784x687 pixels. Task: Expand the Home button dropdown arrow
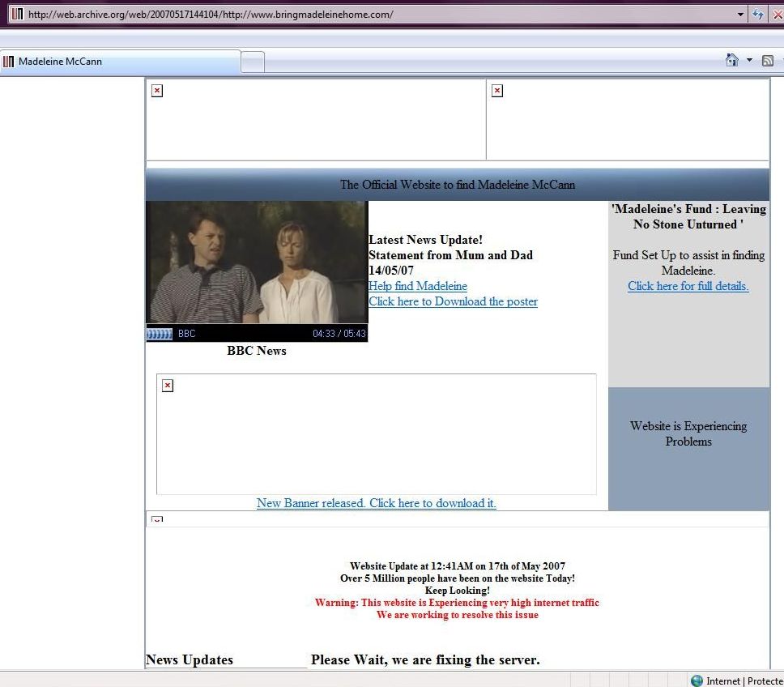tap(749, 61)
